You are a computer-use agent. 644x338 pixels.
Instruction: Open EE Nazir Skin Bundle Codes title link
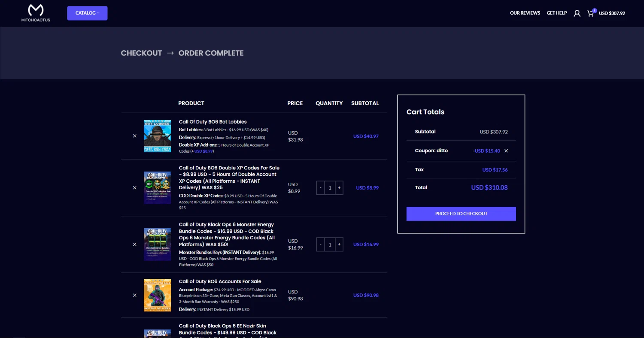228,329
